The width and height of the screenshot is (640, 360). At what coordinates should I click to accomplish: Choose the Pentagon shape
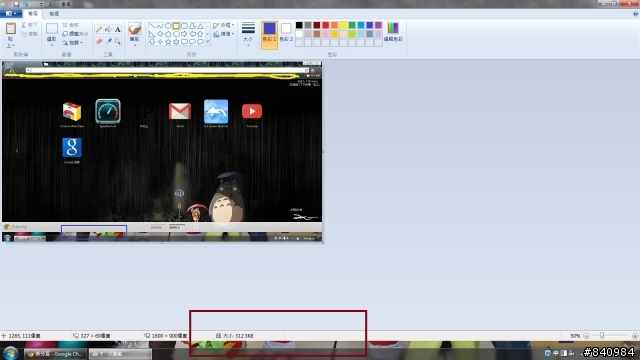[x=168, y=34]
